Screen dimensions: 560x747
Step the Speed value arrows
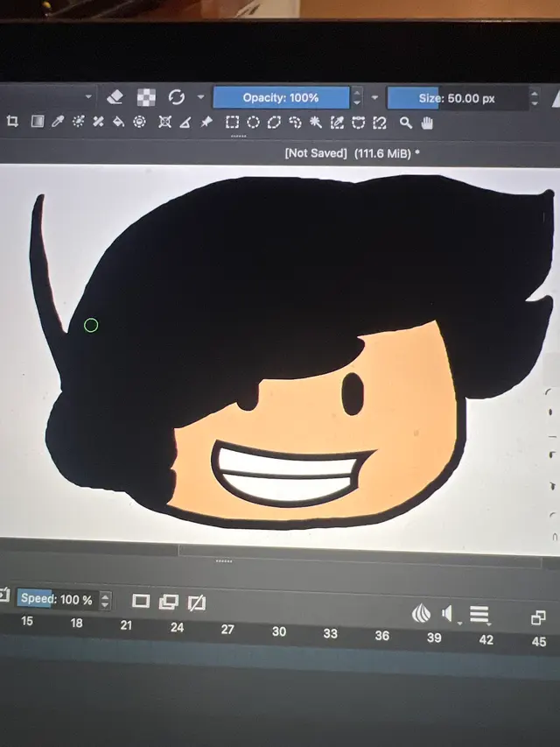pos(105,600)
